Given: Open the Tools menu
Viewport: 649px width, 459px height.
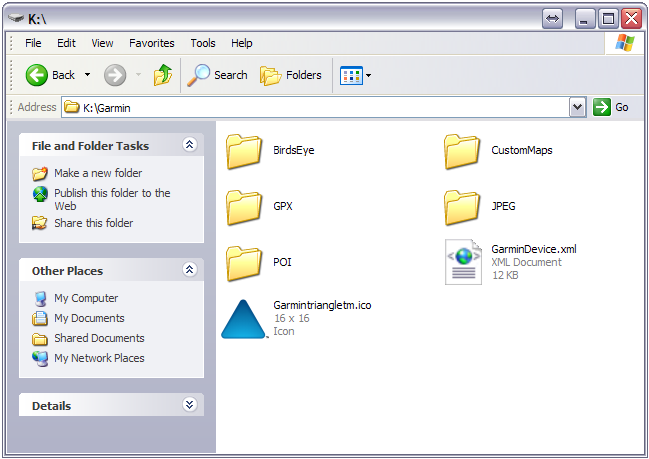Looking at the screenshot, I should point(203,43).
